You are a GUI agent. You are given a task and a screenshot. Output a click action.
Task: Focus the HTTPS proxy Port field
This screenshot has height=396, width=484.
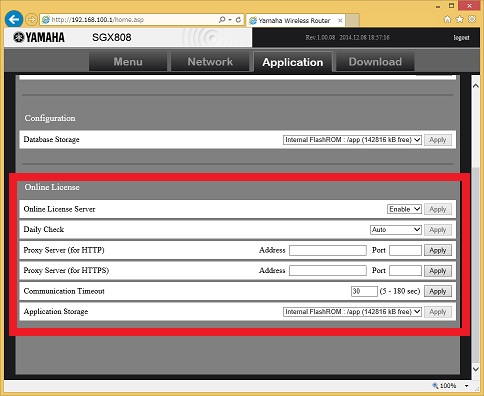point(405,271)
